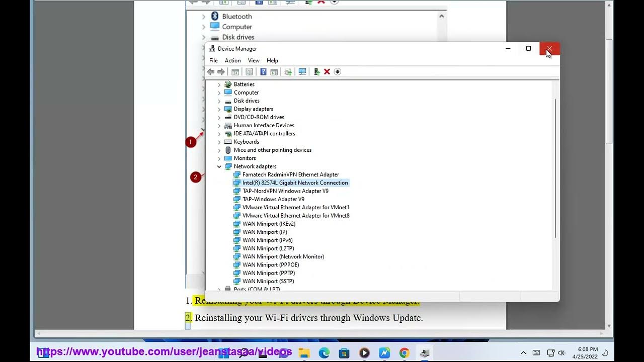Click the Batteries category icon
This screenshot has height=362, width=644.
click(228, 84)
